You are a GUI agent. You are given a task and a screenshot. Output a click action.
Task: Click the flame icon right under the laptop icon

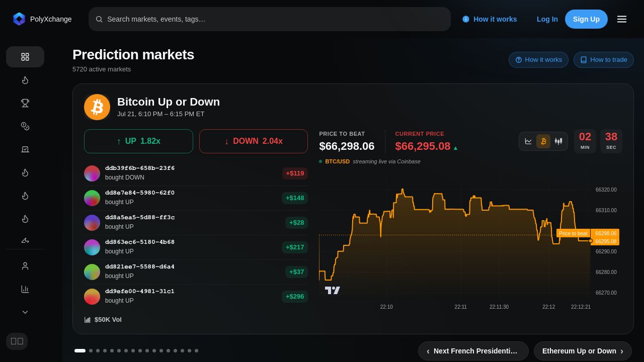point(25,172)
